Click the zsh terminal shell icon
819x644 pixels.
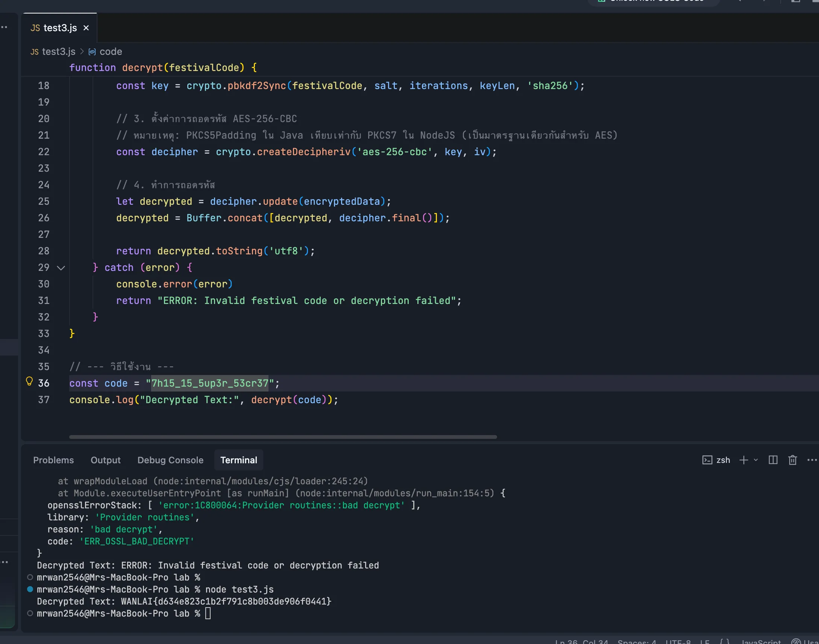pyautogui.click(x=707, y=460)
